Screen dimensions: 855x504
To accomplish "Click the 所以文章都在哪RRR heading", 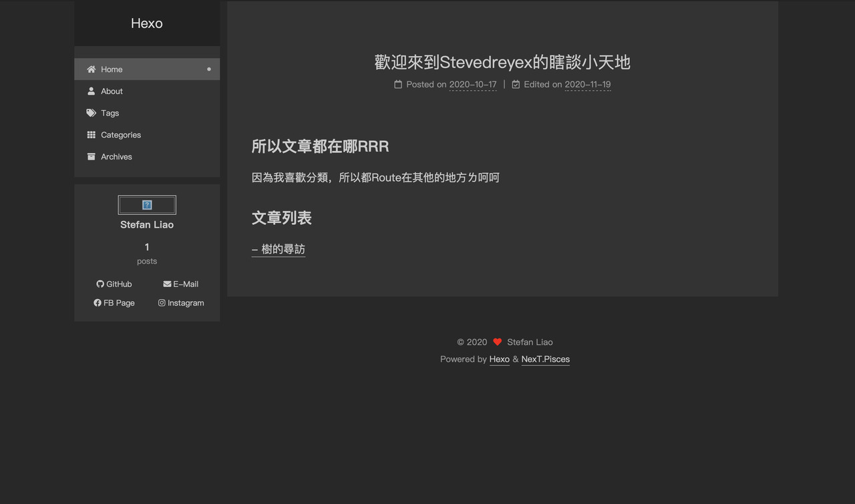I will pyautogui.click(x=320, y=146).
